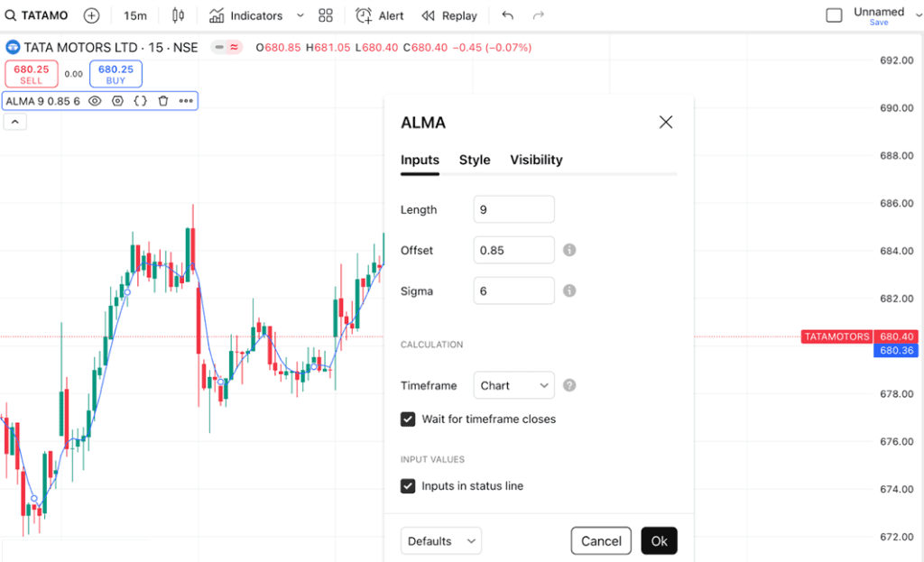Switch to the Visibility tab
This screenshot has width=924, height=562.
536,160
